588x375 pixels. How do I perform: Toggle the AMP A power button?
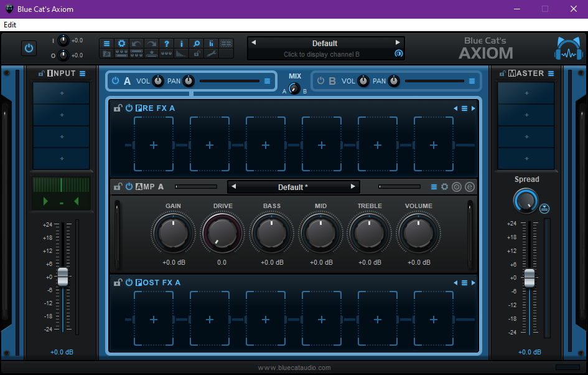click(x=129, y=186)
